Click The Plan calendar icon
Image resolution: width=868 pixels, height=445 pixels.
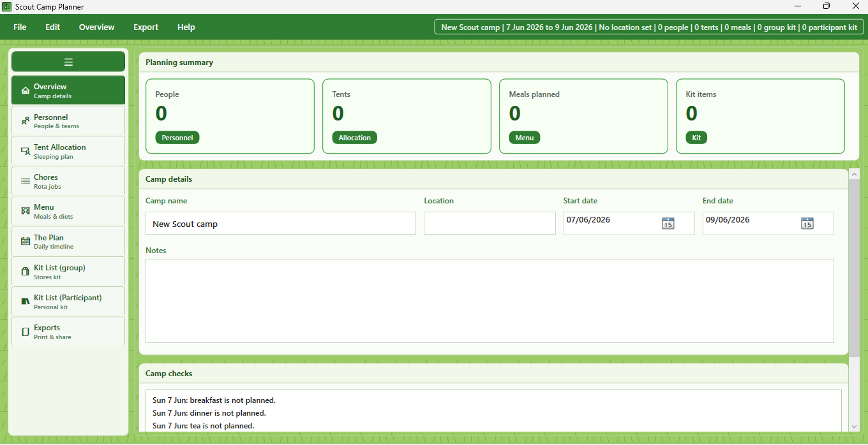[x=26, y=242]
